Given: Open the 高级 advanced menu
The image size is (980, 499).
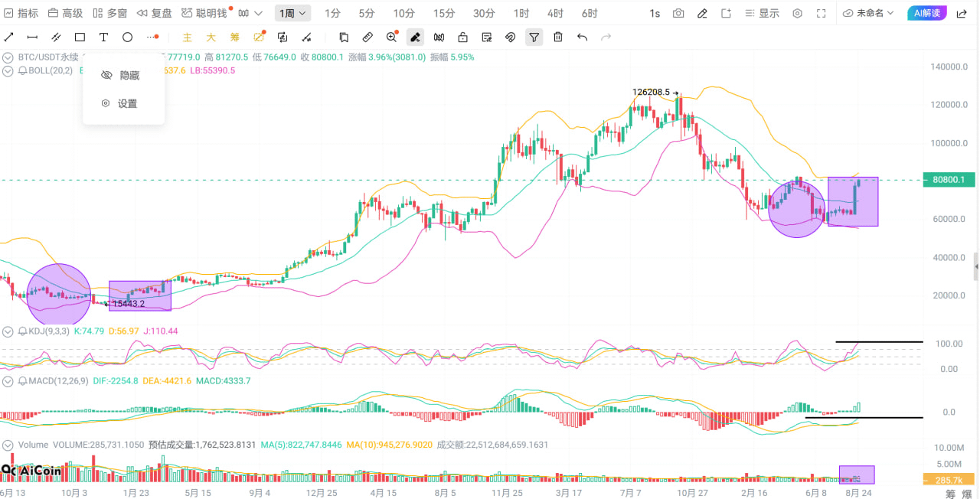Looking at the screenshot, I should [65, 13].
